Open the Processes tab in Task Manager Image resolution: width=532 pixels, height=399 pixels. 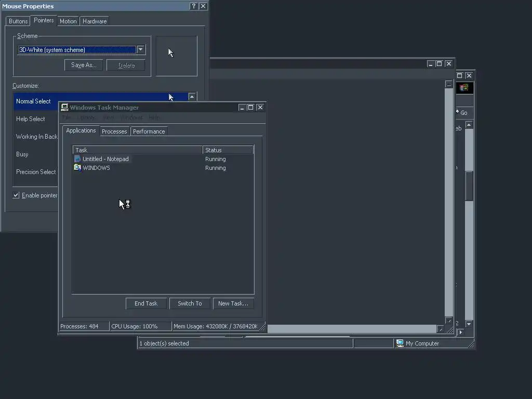(x=114, y=131)
